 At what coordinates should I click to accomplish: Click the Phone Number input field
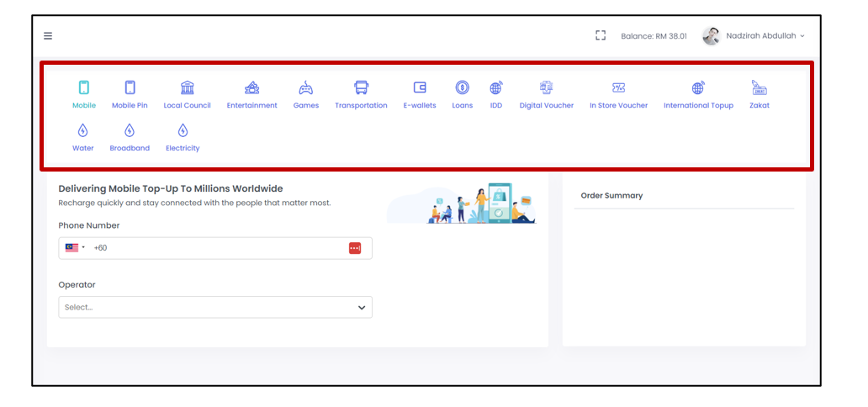(215, 248)
